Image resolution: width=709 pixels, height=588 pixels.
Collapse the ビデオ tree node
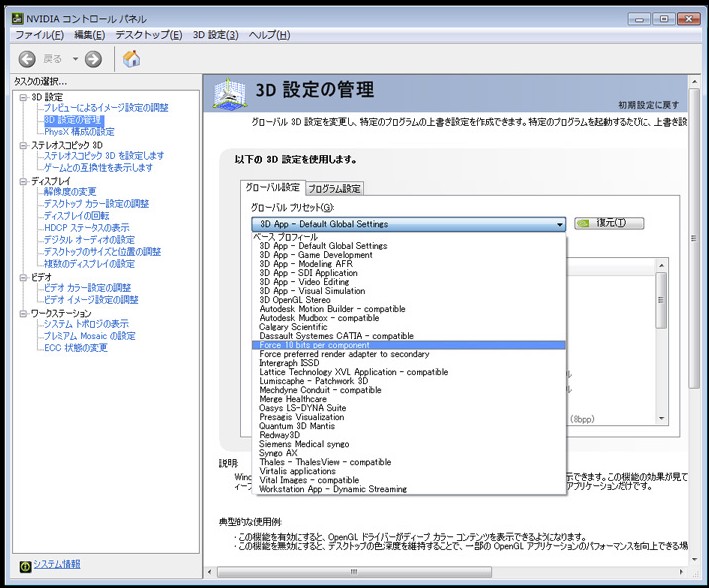(23, 277)
